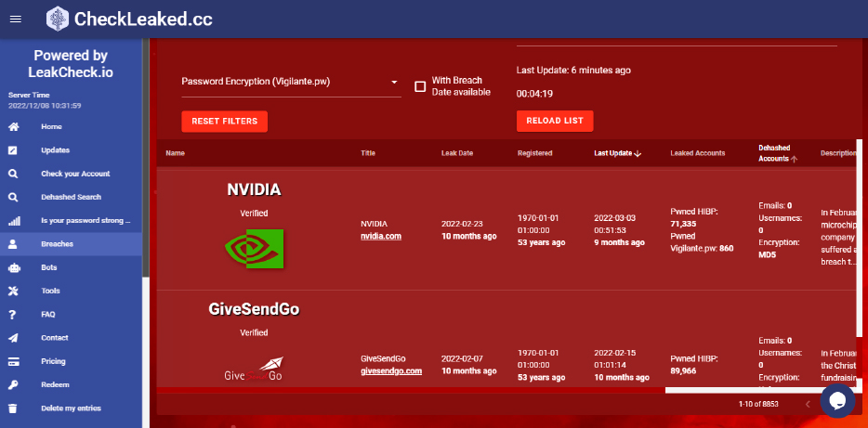
Task: Sort by Name column header
Action: (x=175, y=153)
